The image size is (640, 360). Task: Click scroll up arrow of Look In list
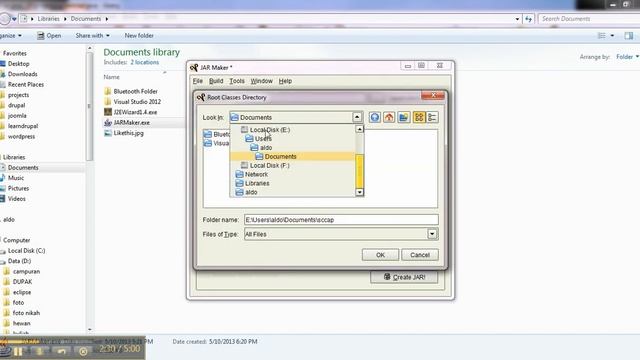359,129
